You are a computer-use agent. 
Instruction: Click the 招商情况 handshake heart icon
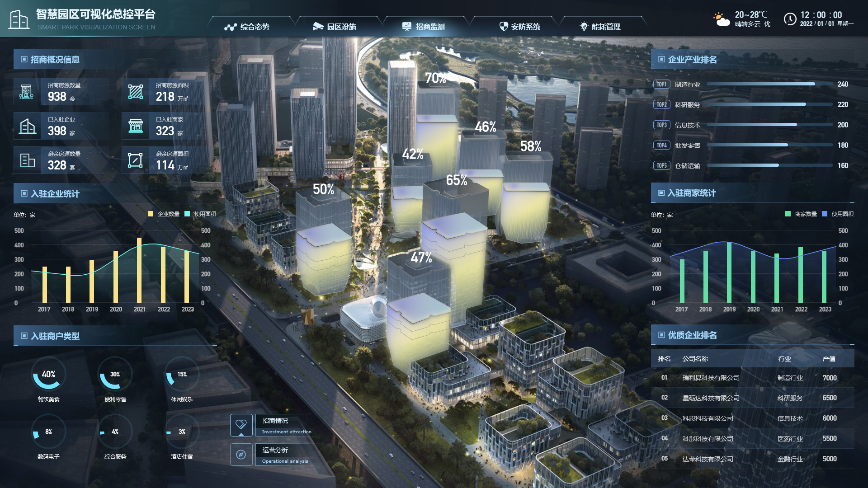point(241,425)
